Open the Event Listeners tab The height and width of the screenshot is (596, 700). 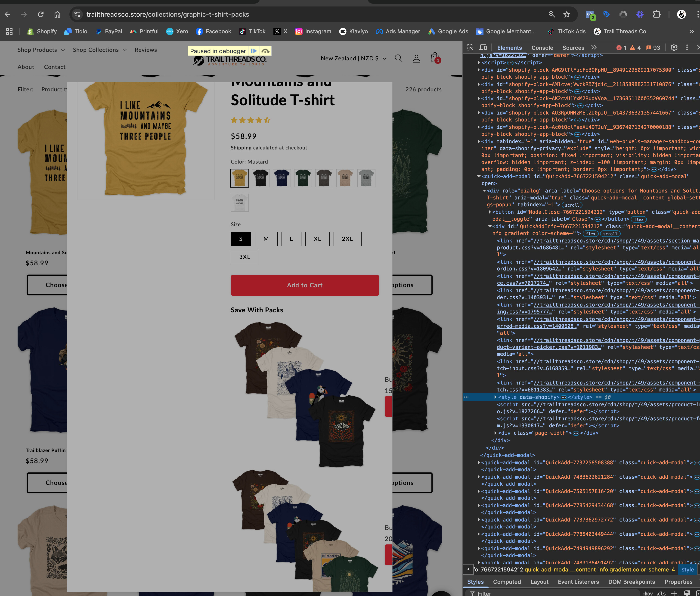pos(578,582)
